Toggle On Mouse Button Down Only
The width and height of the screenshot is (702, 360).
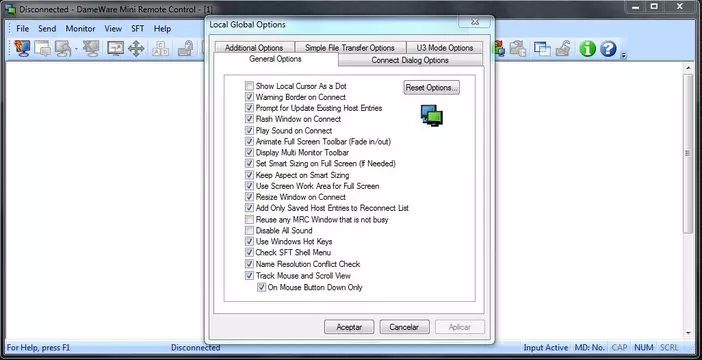[x=261, y=287]
